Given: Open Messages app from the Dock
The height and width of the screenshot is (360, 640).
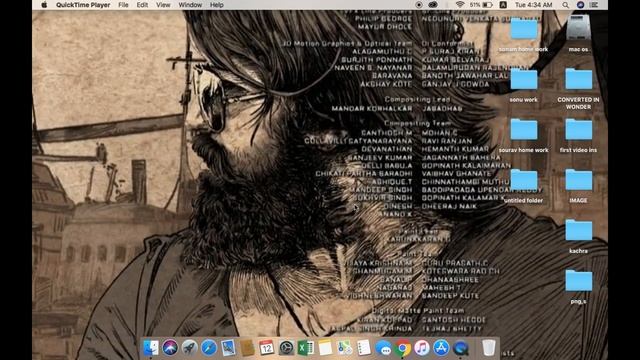Looking at the screenshot, I should pyautogui.click(x=383, y=348).
